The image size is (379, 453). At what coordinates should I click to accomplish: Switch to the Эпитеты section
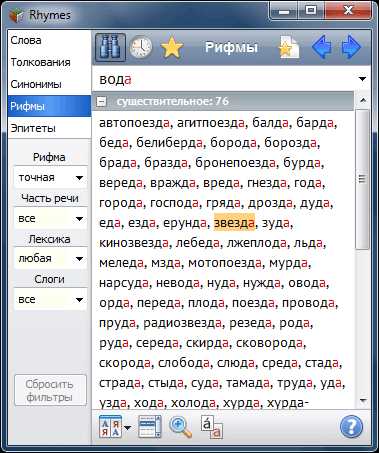[x=49, y=128]
